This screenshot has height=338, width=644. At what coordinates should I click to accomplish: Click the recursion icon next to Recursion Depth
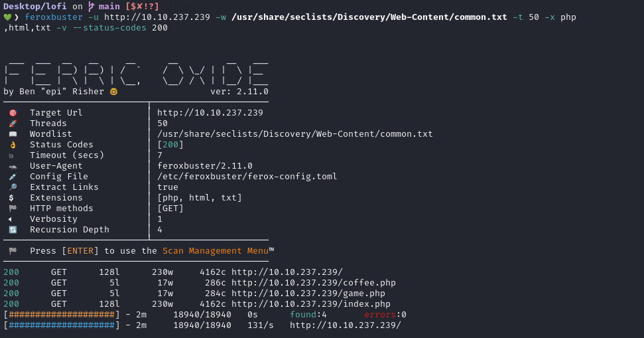tap(13, 230)
